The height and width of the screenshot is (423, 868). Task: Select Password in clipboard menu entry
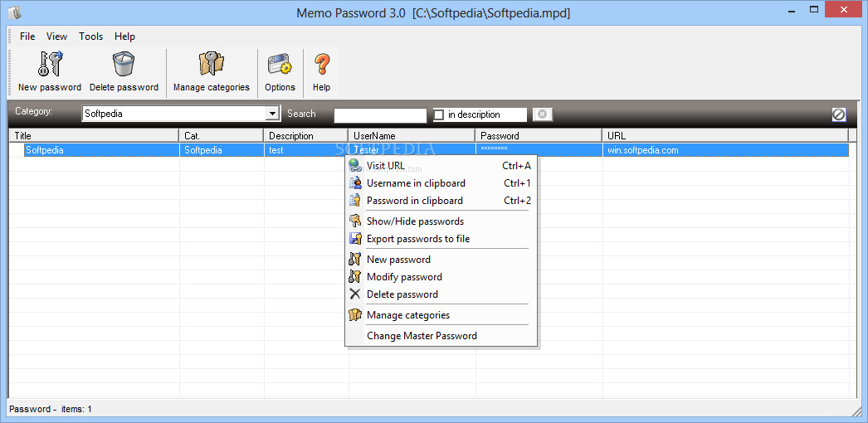click(x=441, y=201)
